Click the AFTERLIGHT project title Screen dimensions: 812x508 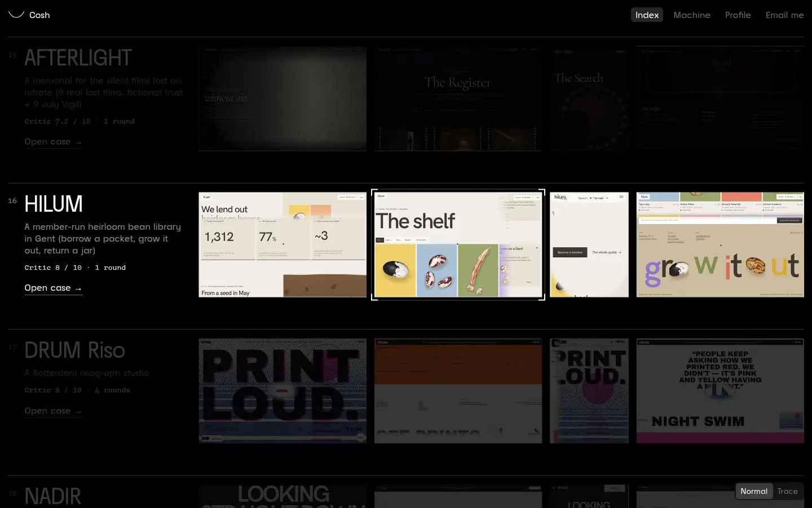click(78, 58)
